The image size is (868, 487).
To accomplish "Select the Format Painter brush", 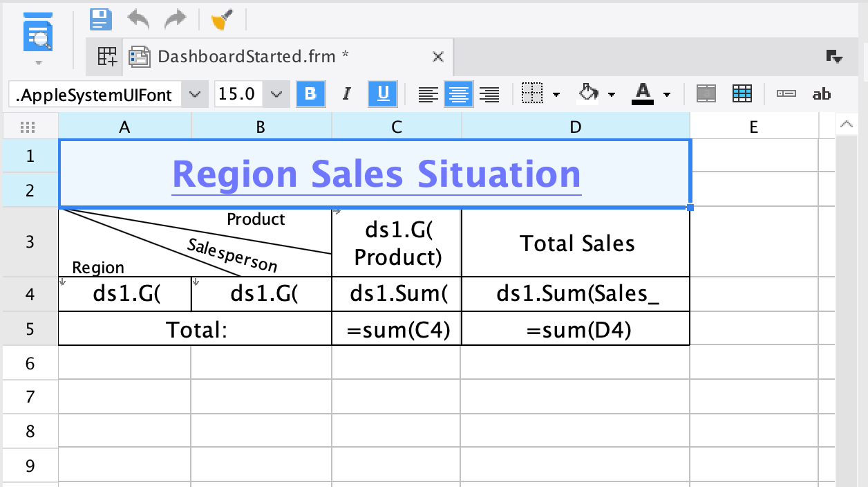I will click(222, 19).
